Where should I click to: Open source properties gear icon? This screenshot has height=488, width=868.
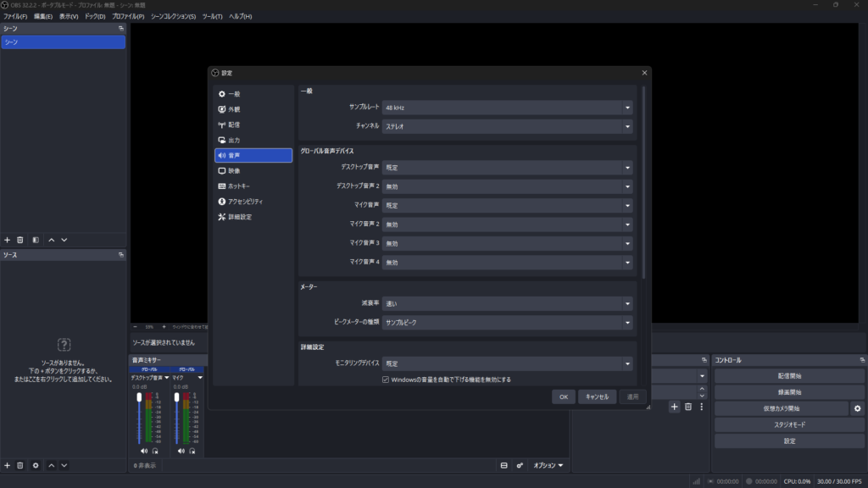[x=36, y=465]
